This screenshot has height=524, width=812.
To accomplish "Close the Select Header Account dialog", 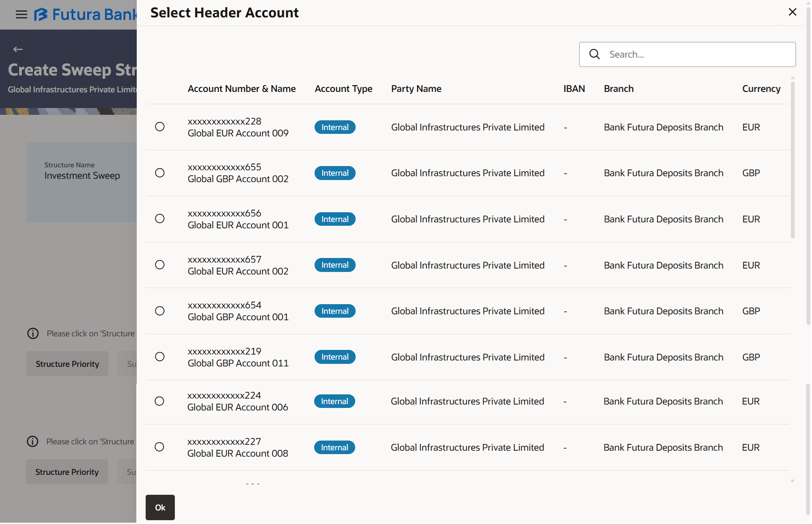I will point(792,12).
